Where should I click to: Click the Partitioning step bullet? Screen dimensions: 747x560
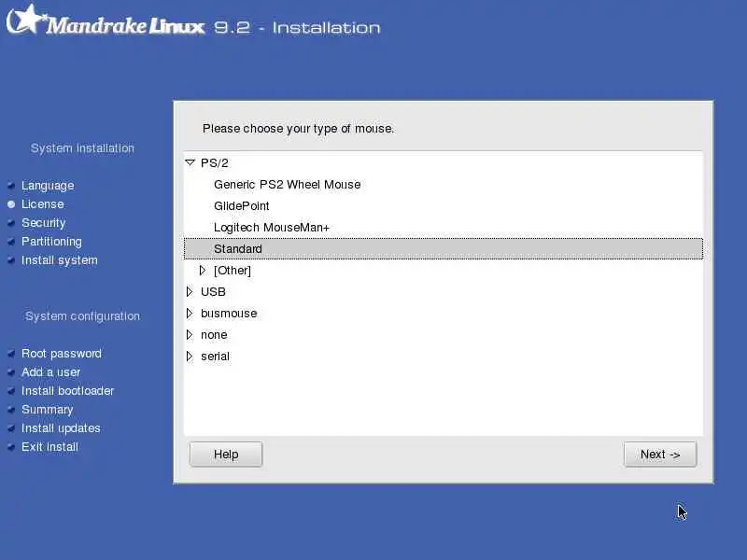(x=11, y=242)
